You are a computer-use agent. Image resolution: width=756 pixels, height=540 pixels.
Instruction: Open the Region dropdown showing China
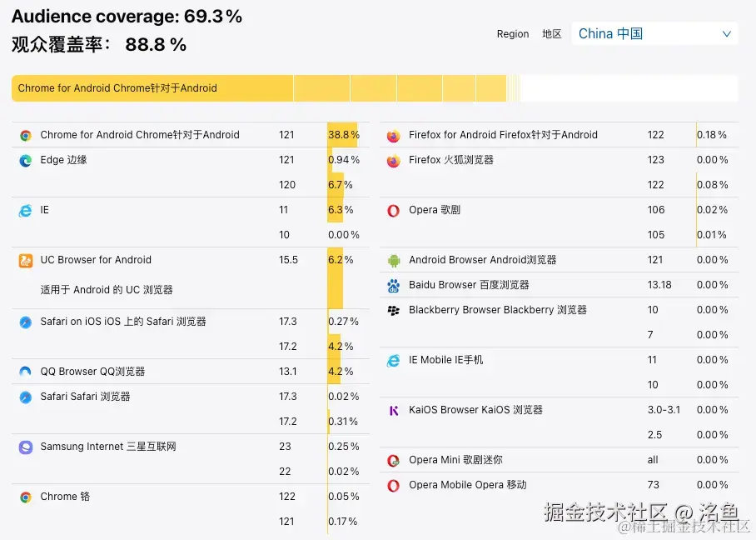click(x=654, y=34)
